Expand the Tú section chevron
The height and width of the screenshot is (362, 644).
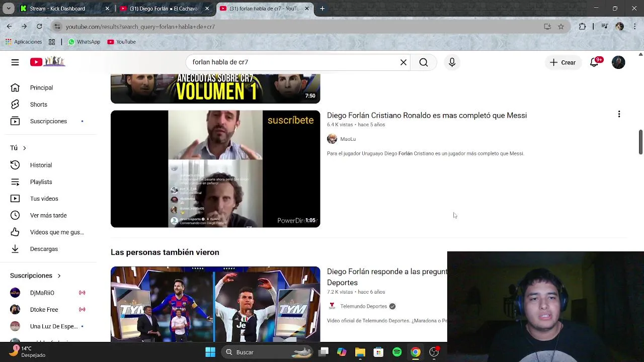click(x=24, y=148)
